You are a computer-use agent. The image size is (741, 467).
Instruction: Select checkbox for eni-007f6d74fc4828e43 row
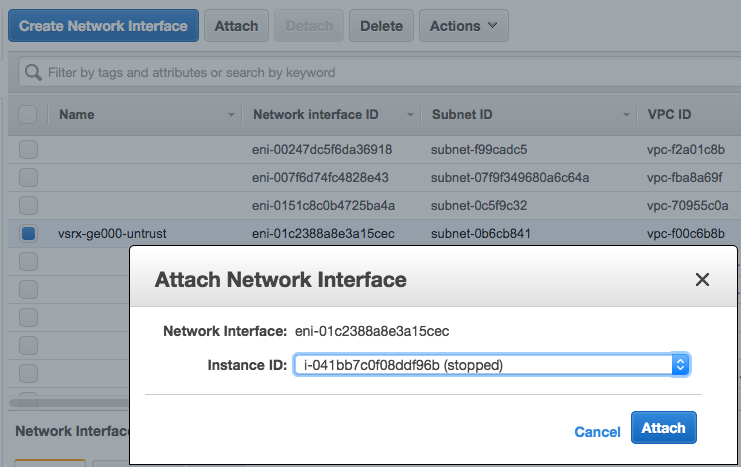pos(28,177)
